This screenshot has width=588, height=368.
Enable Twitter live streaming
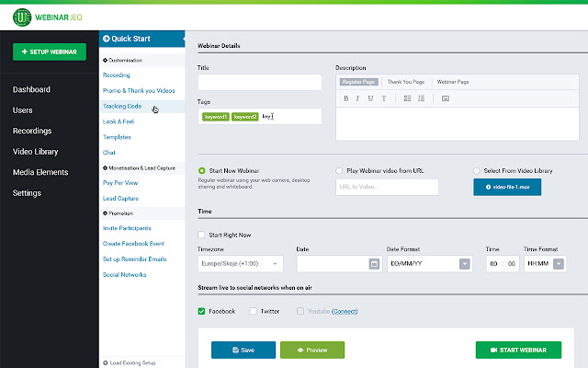[x=254, y=311]
